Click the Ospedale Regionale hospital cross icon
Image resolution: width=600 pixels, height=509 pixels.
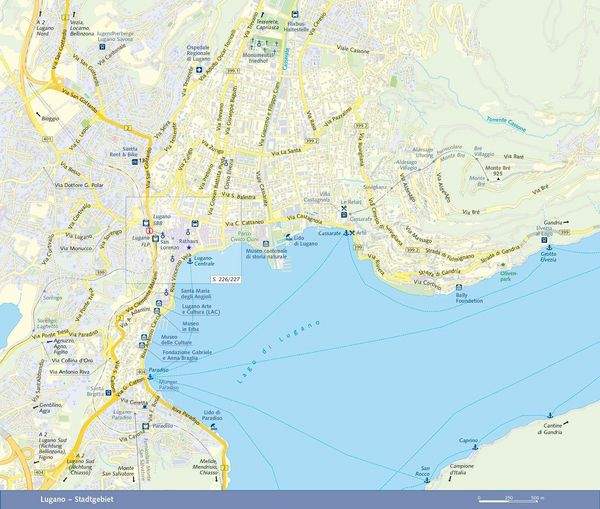199,70
